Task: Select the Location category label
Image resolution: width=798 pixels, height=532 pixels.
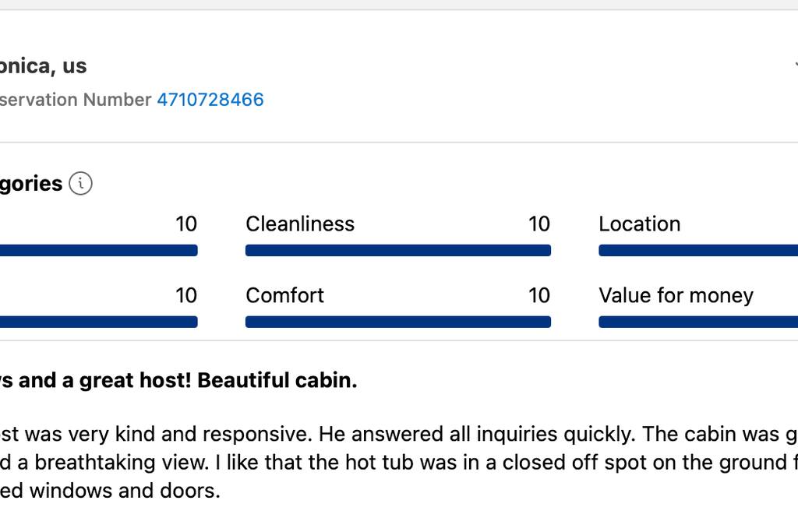Action: pyautogui.click(x=639, y=224)
